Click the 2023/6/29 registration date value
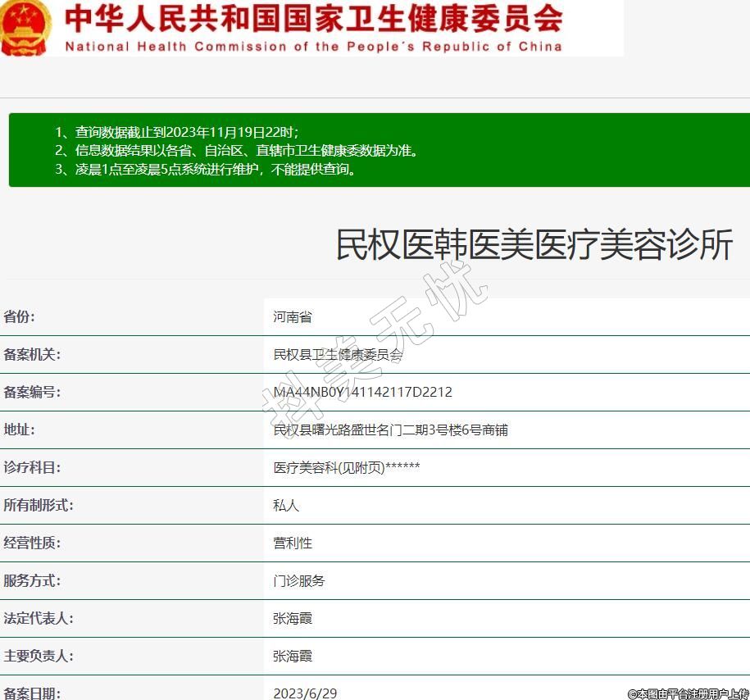 305,693
